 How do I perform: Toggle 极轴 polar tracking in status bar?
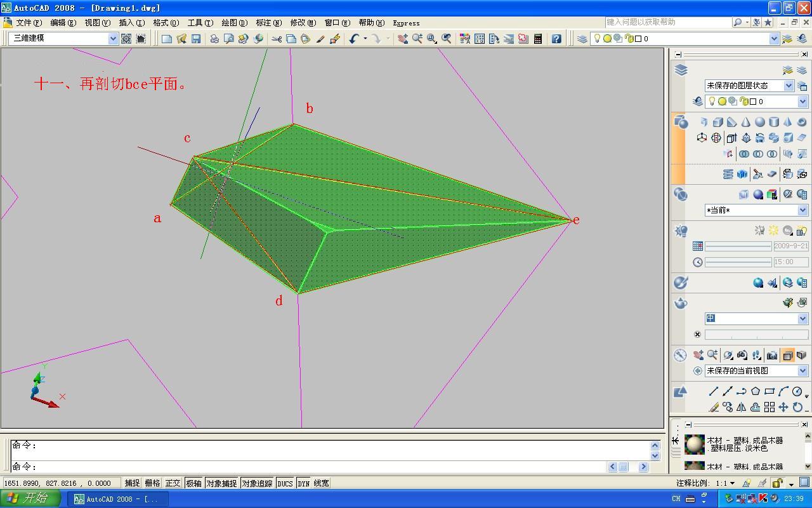(x=193, y=483)
